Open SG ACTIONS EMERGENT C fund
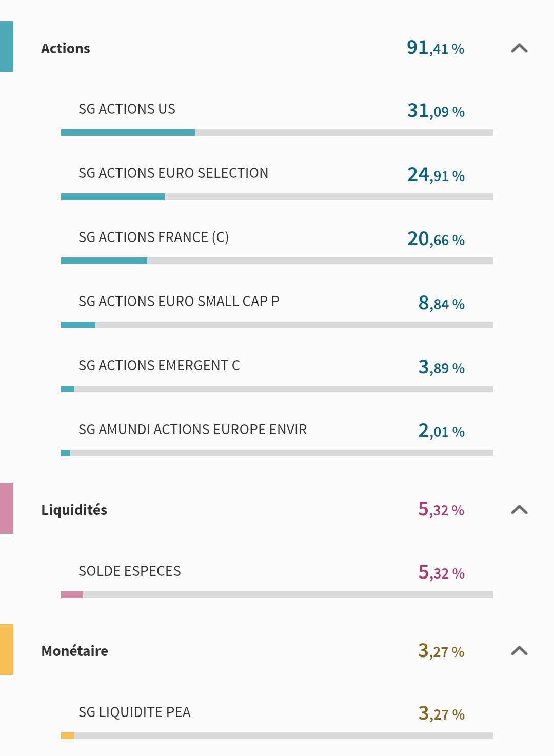Viewport: 554px width, 756px height. [159, 366]
